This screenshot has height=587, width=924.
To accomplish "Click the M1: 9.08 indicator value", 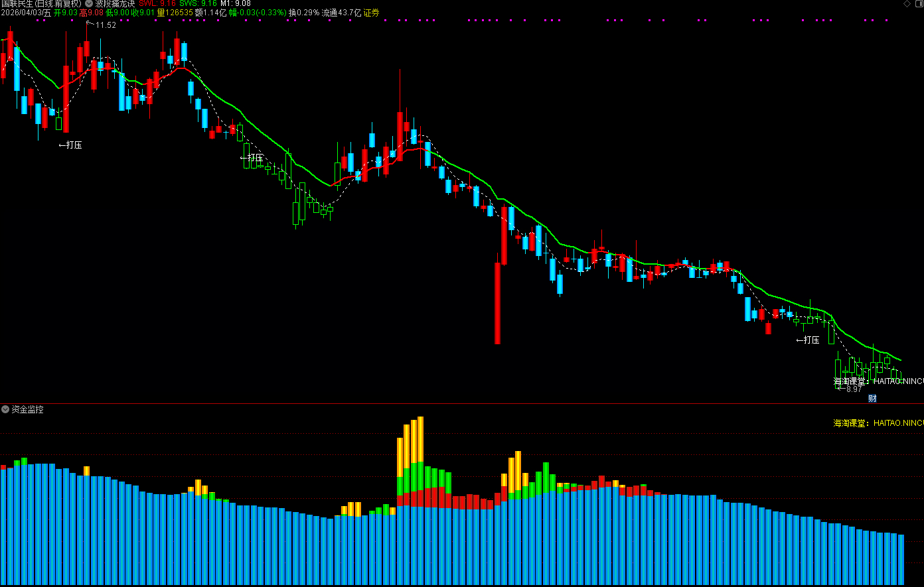I will [236, 3].
